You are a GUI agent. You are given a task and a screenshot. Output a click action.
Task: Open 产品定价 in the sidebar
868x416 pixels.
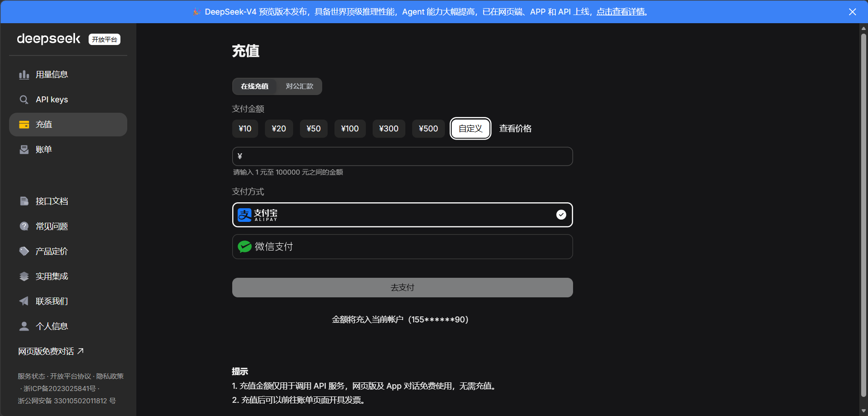click(x=68, y=251)
